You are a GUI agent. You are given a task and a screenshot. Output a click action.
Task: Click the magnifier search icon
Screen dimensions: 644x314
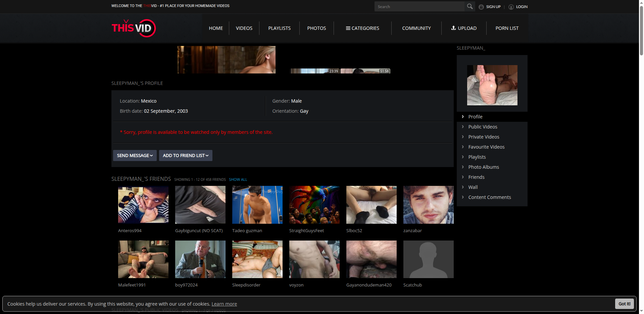point(470,6)
